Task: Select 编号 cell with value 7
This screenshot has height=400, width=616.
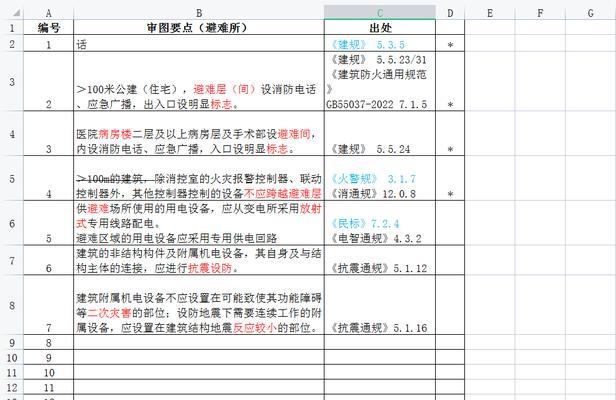Action: point(49,305)
